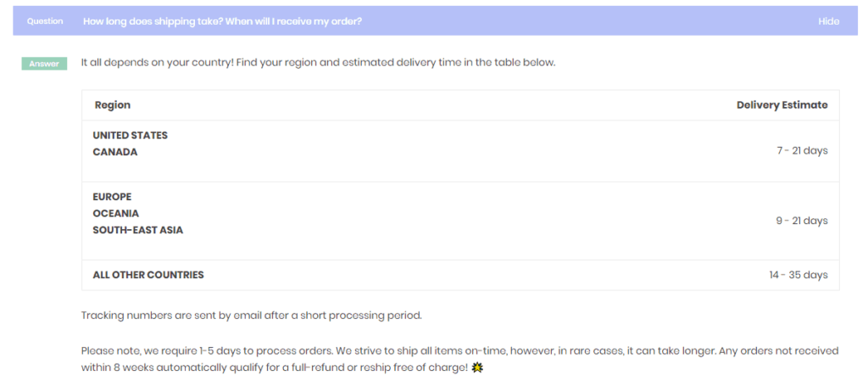Click the tracking numbers email sentence
The width and height of the screenshot is (868, 381).
pos(252,316)
